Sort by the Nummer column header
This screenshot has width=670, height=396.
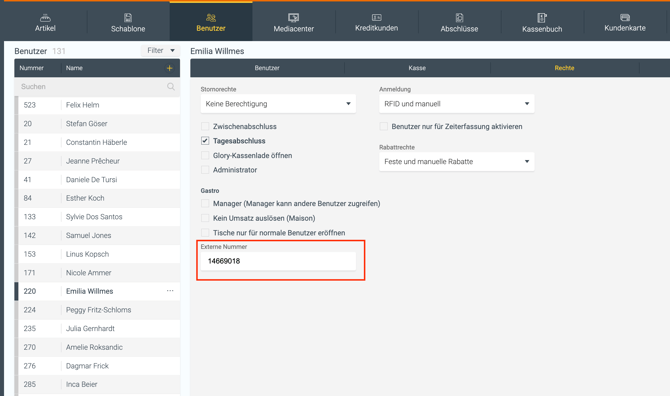click(31, 68)
